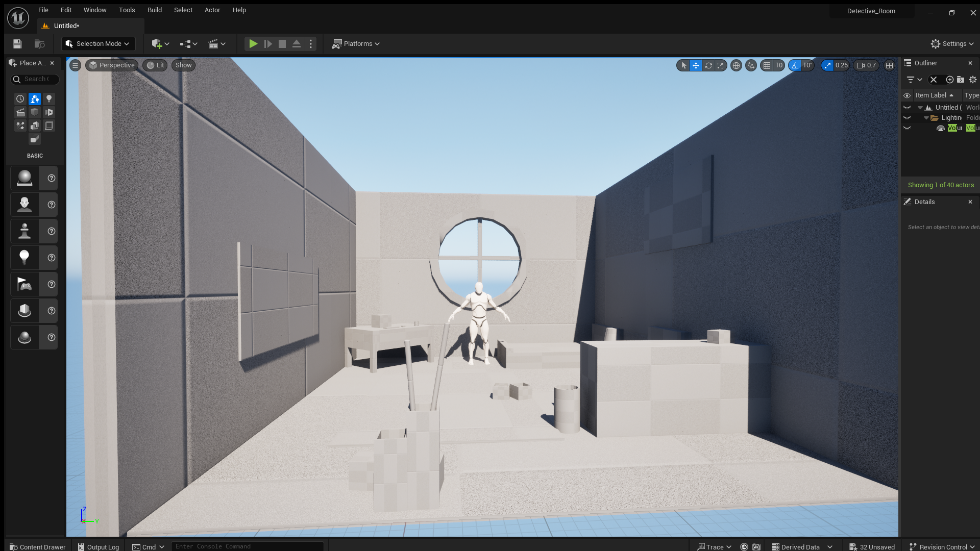Select the All Classes stacked squares category
The width and height of the screenshot is (980, 551).
pos(34,139)
